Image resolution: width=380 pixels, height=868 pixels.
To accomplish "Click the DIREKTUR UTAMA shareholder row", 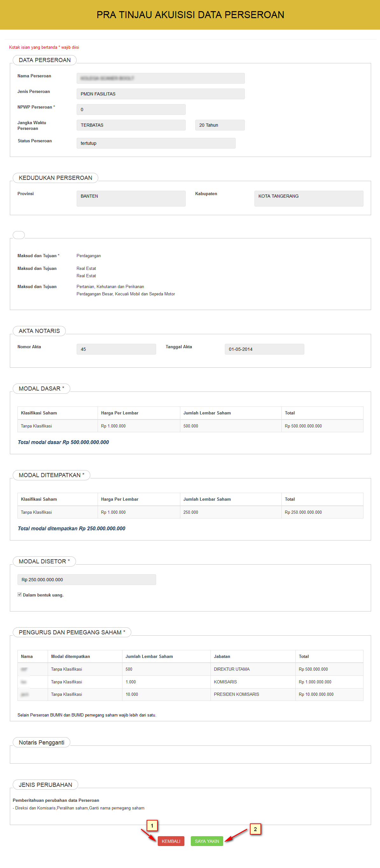I will coord(190,669).
